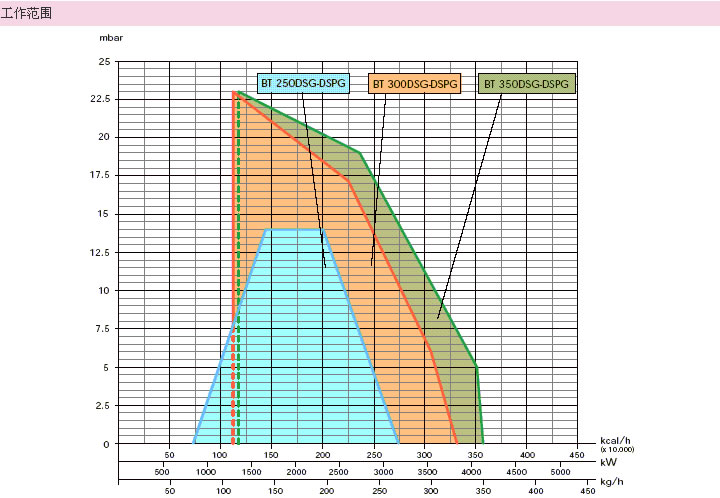This screenshot has height=498, width=720.
Task: Select the BT 300DSG-DSPG label box
Action: 414,84
